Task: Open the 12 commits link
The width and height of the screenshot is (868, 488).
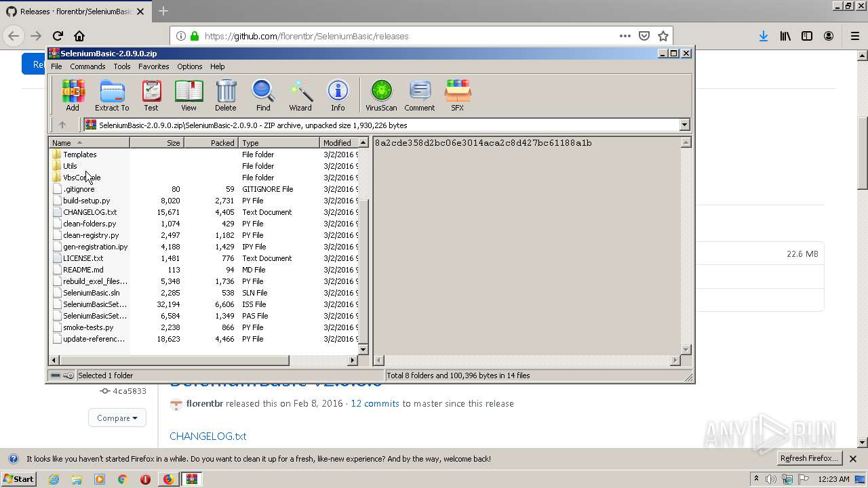Action: tap(375, 403)
